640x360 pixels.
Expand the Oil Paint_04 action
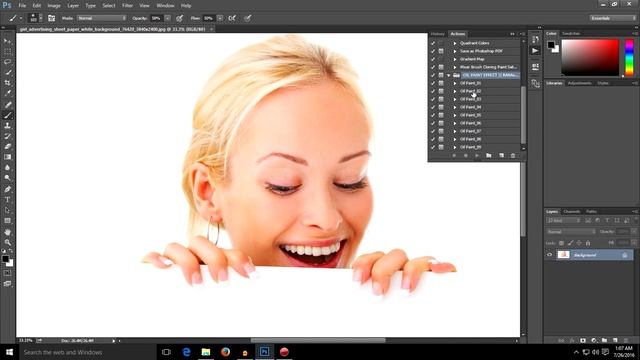click(455, 107)
